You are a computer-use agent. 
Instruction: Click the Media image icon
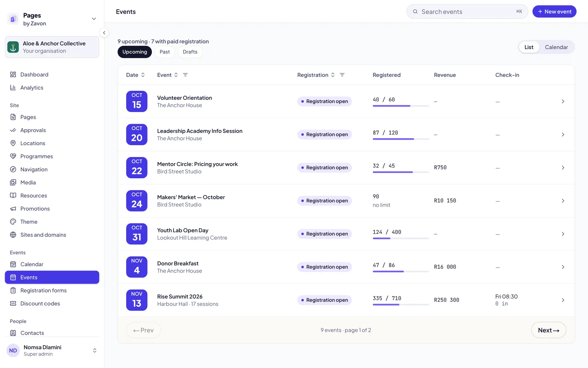13,182
